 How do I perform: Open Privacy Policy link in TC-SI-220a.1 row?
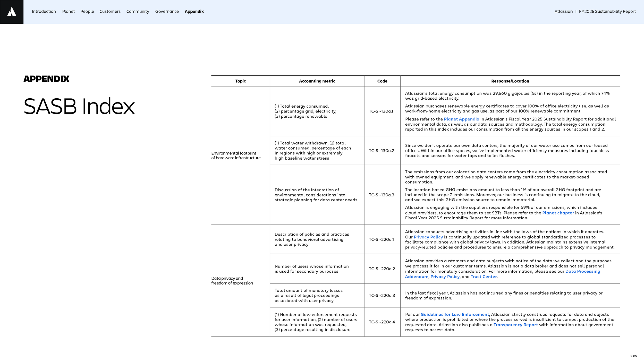428,237
